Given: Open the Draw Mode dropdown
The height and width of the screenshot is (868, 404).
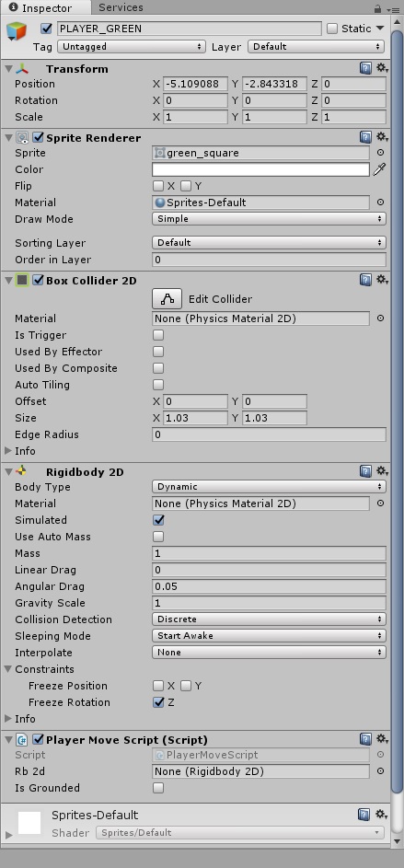Looking at the screenshot, I should point(269,219).
